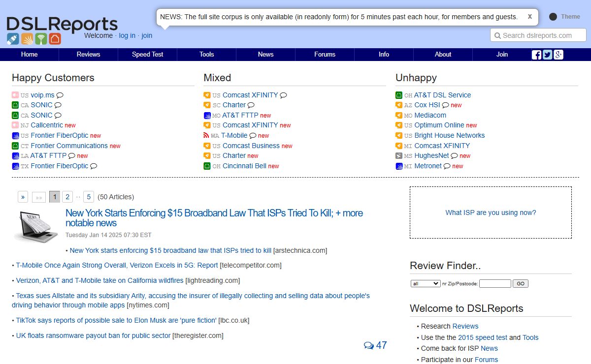Viewport: 591px width, 364px height.
Task: Click the blue satellite icon under the DSLReports logo
Action: [x=13, y=38]
